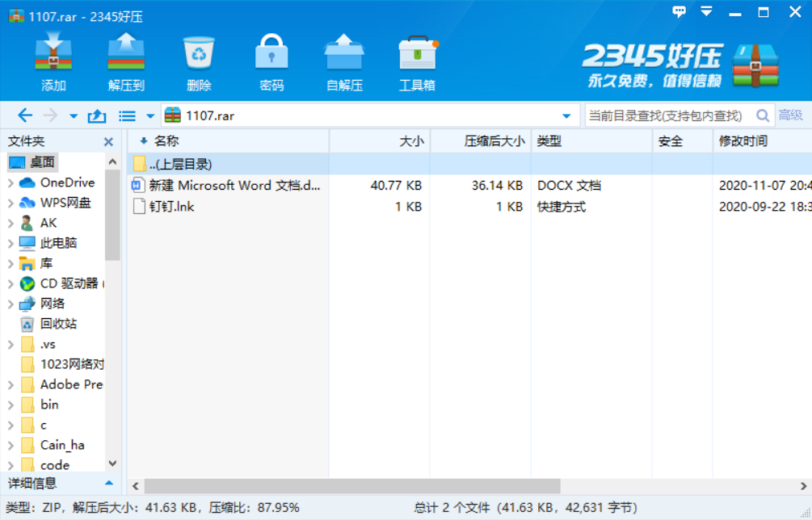Select the WPS网盘 cloud icon
The width and height of the screenshot is (812, 520).
27,203
